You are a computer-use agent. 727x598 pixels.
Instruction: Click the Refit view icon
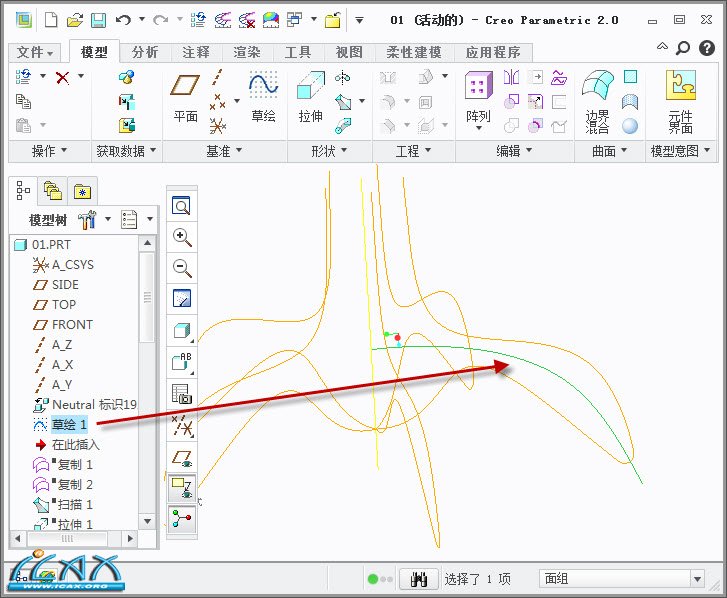(x=182, y=206)
